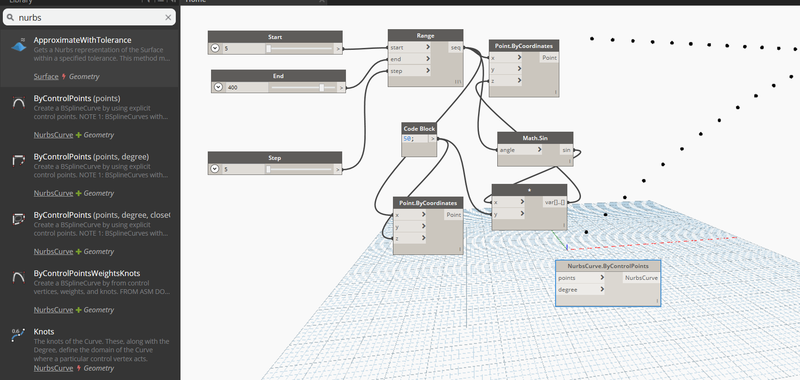Open NurbsCurve link under ByControlPoints (points)

[53, 135]
